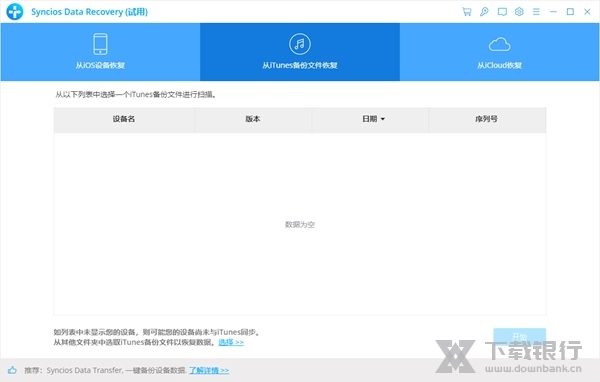
Task: Sort by 版本 column header
Action: (x=253, y=119)
